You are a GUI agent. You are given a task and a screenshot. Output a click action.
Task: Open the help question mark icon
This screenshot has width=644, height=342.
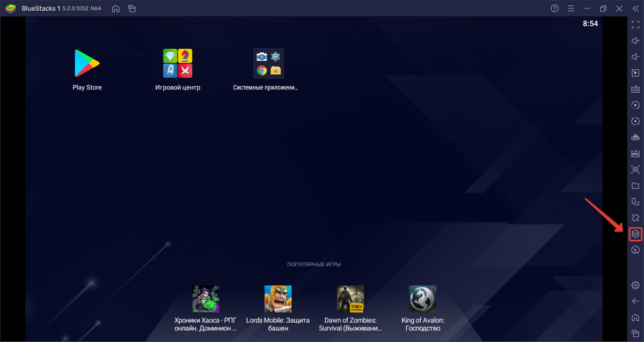554,9
